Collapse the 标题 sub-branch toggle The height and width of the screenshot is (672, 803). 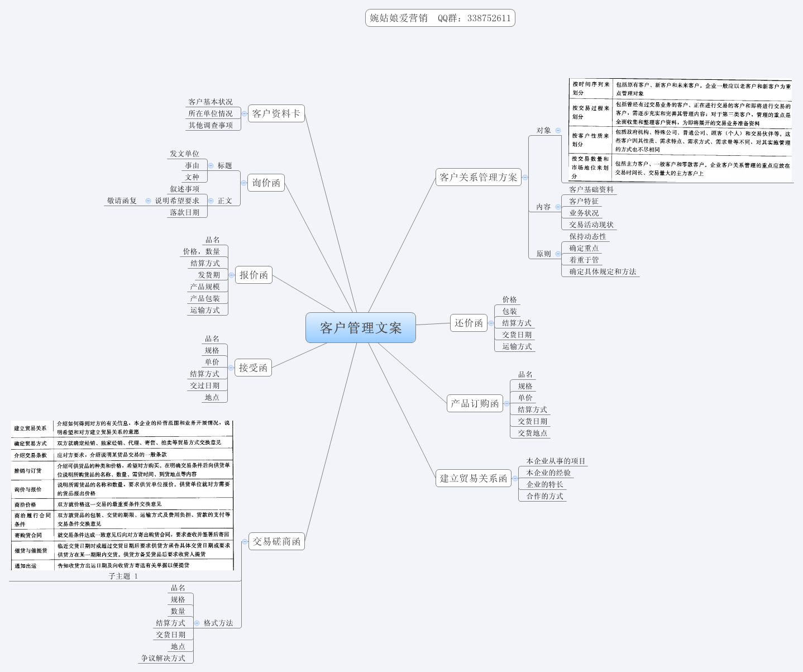(211, 165)
